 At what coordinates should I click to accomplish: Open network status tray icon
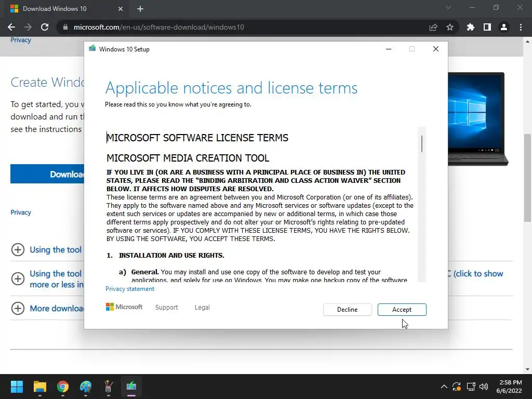(x=471, y=387)
